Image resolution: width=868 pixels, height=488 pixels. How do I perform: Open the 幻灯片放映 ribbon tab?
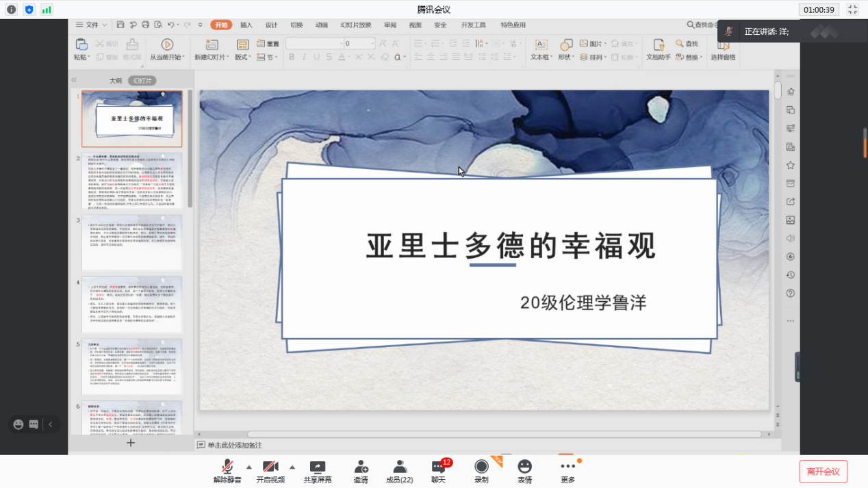click(356, 25)
